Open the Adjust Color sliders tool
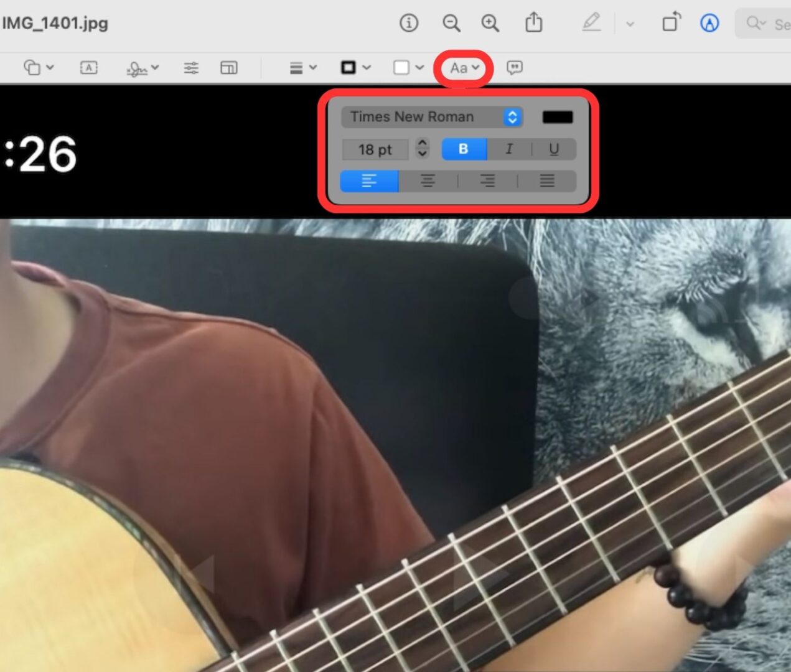Viewport: 791px width, 672px height. tap(191, 67)
